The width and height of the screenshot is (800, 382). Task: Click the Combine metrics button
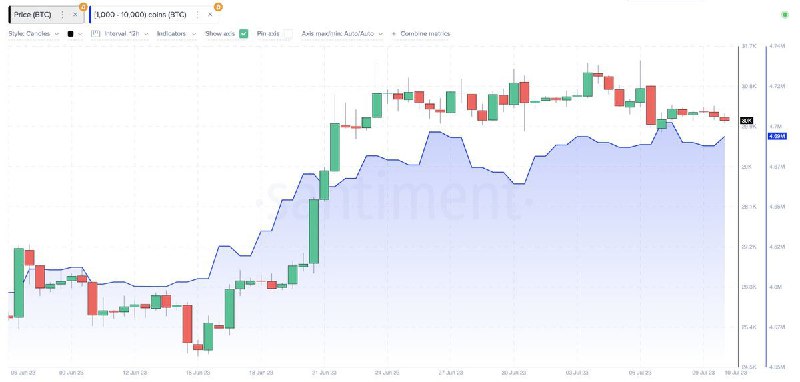click(425, 34)
